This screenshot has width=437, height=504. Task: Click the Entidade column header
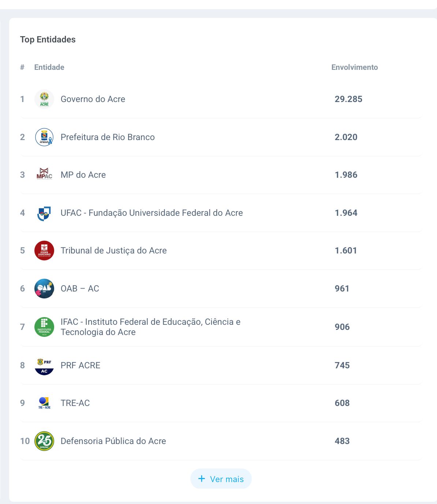[x=49, y=67]
